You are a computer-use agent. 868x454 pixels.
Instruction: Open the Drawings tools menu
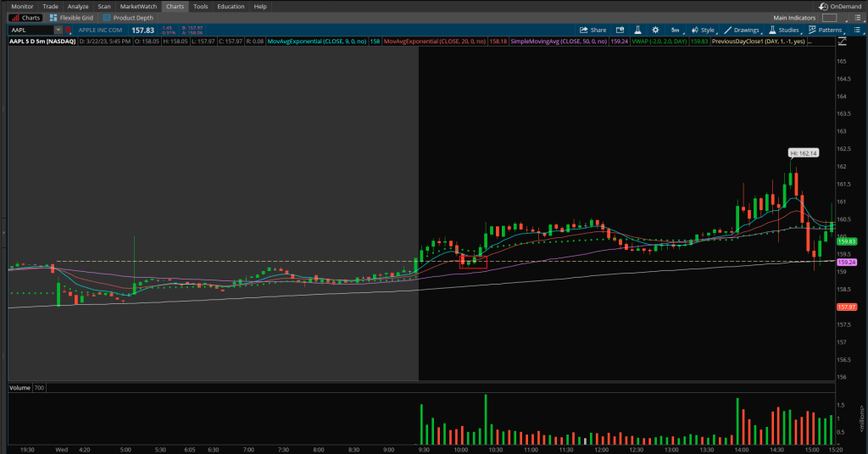click(x=742, y=30)
